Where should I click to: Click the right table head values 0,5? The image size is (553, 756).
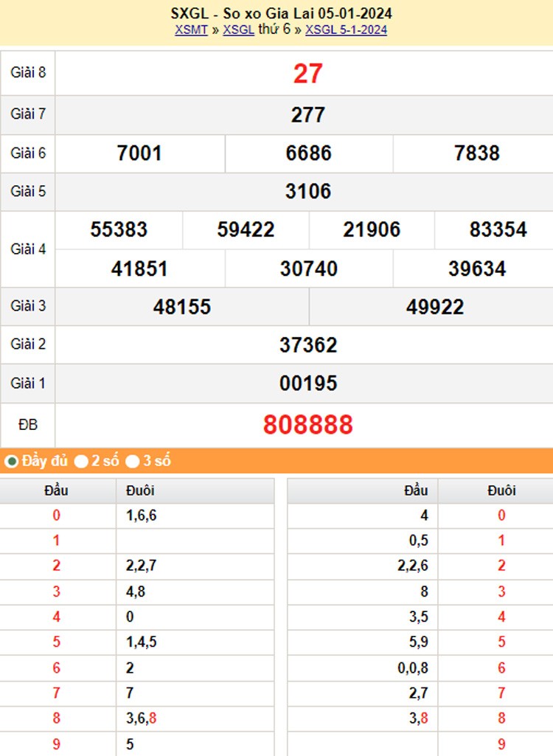coord(419,541)
